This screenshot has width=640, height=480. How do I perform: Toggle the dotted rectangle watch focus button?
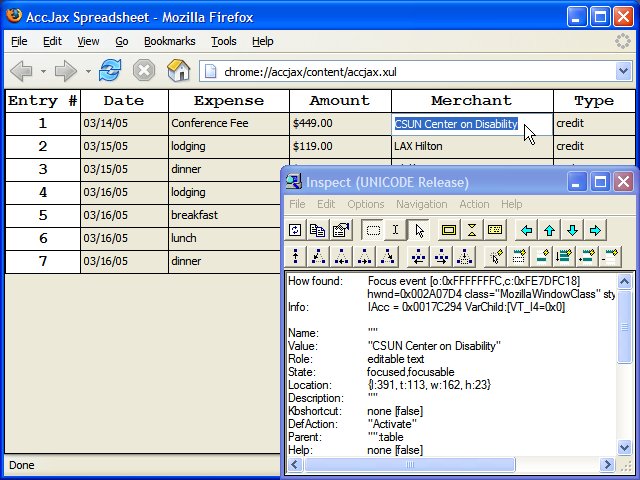[372, 230]
